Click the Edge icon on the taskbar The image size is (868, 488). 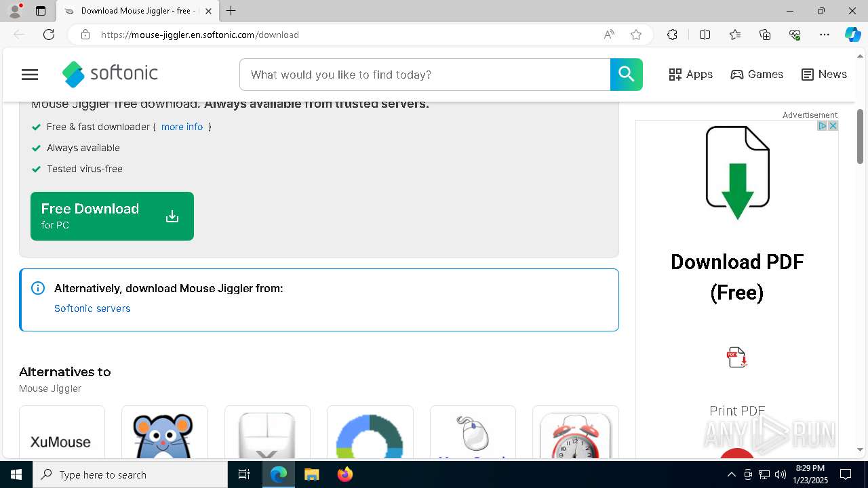click(x=279, y=474)
